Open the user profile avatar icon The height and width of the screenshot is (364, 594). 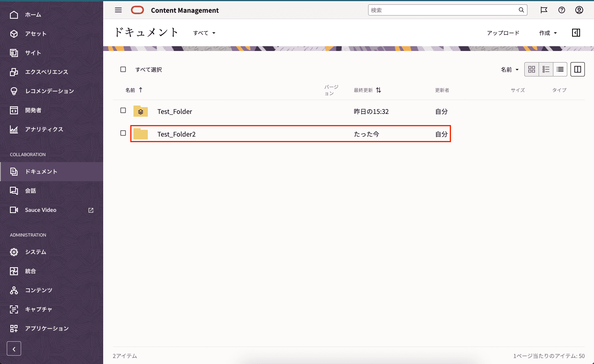(579, 10)
